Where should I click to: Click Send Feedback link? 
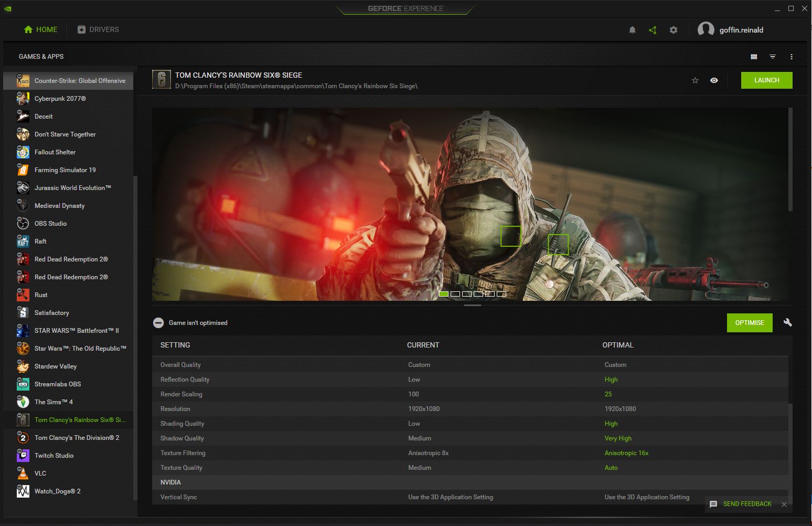point(747,504)
